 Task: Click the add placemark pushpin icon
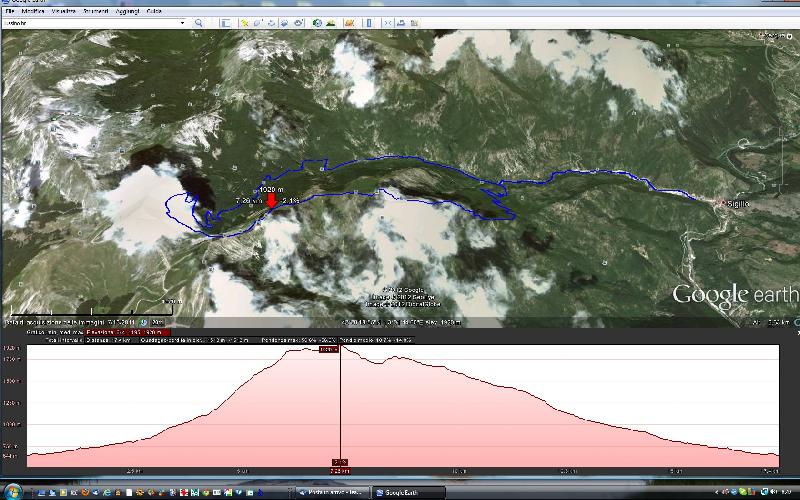point(244,23)
